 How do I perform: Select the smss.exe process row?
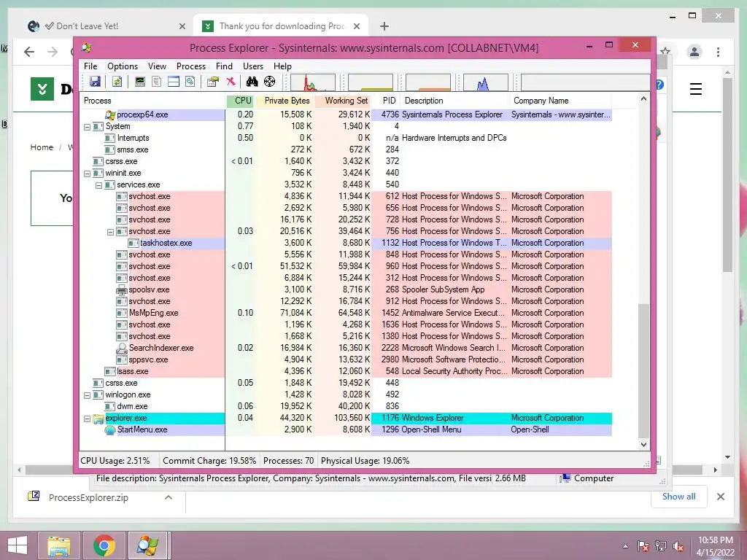(x=347, y=149)
